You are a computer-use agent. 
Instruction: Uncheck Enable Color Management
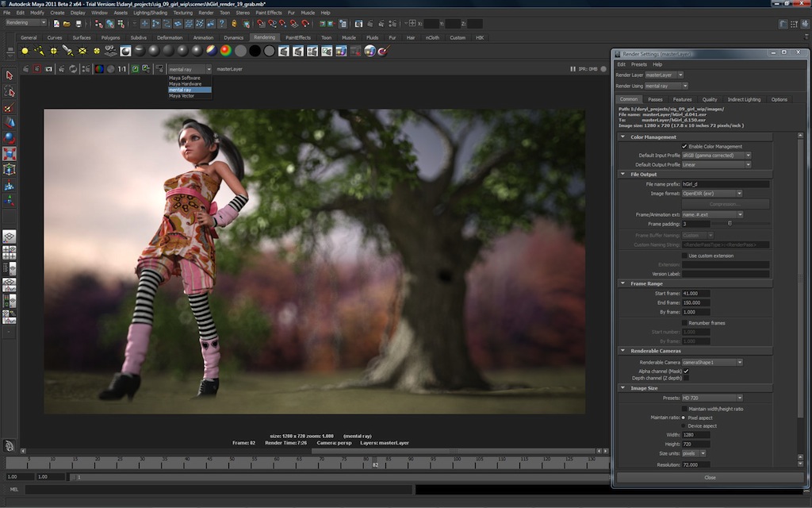point(684,146)
